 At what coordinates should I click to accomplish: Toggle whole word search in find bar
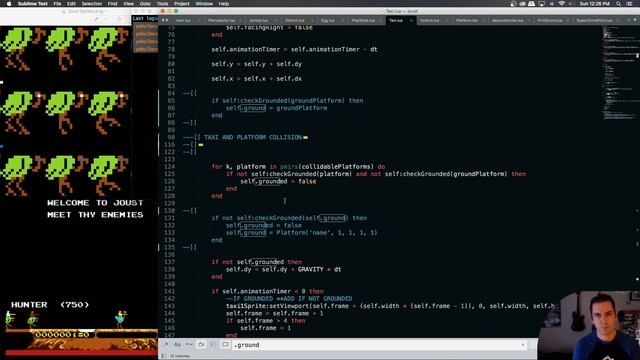coord(189,345)
